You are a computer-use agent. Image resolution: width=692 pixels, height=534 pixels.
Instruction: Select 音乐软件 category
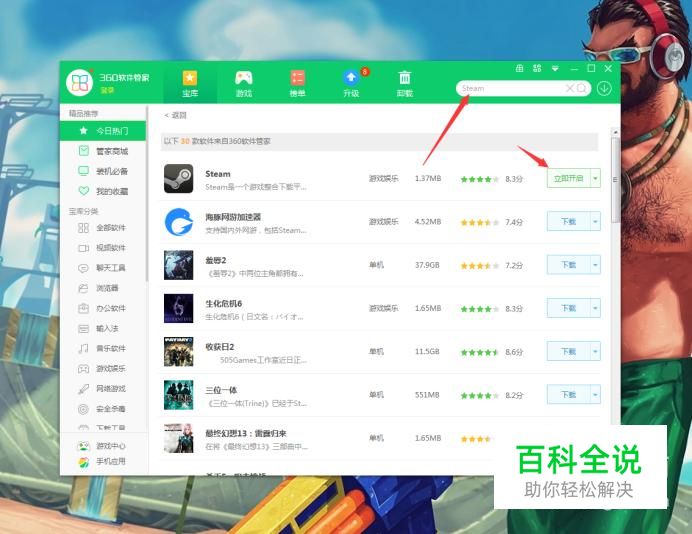click(103, 348)
